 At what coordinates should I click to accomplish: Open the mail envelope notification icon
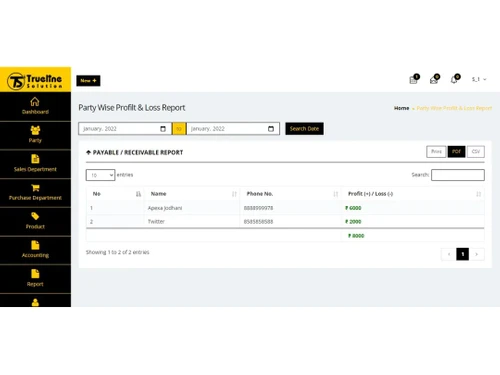(x=434, y=80)
